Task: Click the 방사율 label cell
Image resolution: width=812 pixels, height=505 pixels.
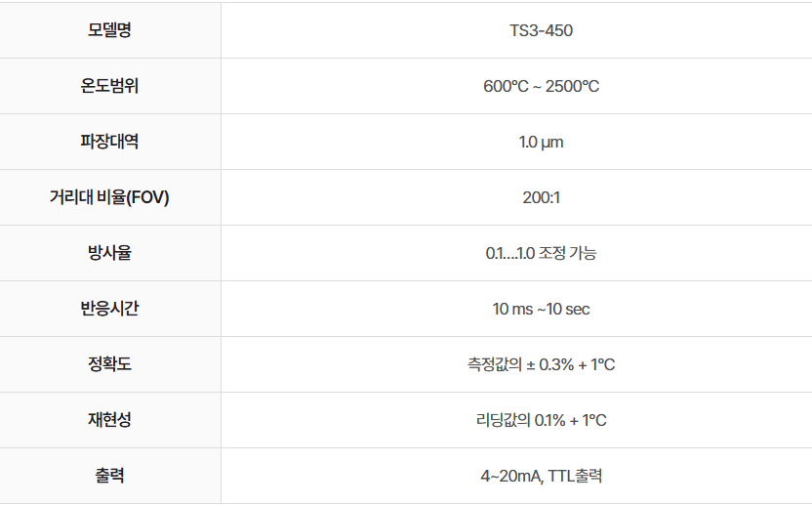Action: click(x=109, y=253)
